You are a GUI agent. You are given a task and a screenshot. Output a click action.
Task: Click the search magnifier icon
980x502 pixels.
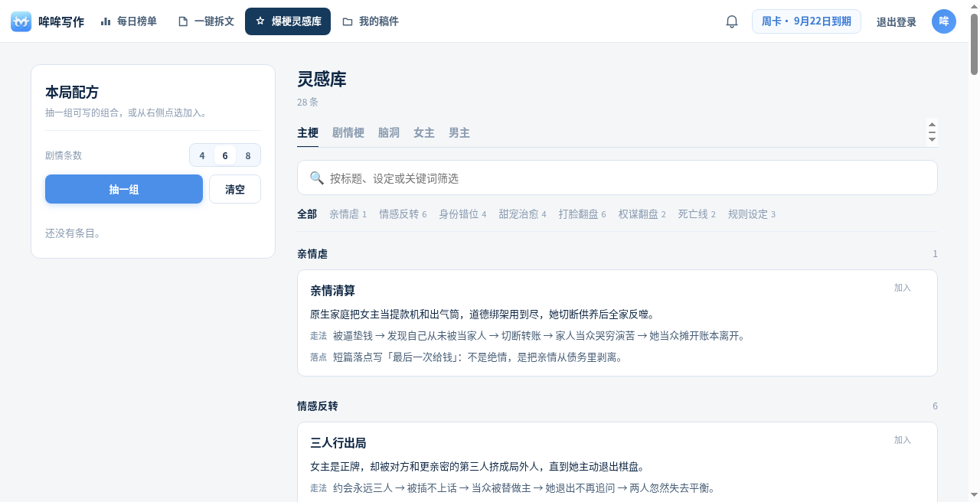point(316,178)
